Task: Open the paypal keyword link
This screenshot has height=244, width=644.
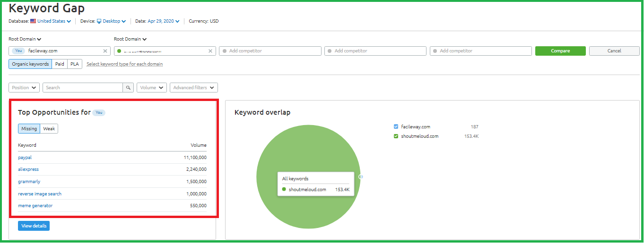Action: [25, 158]
